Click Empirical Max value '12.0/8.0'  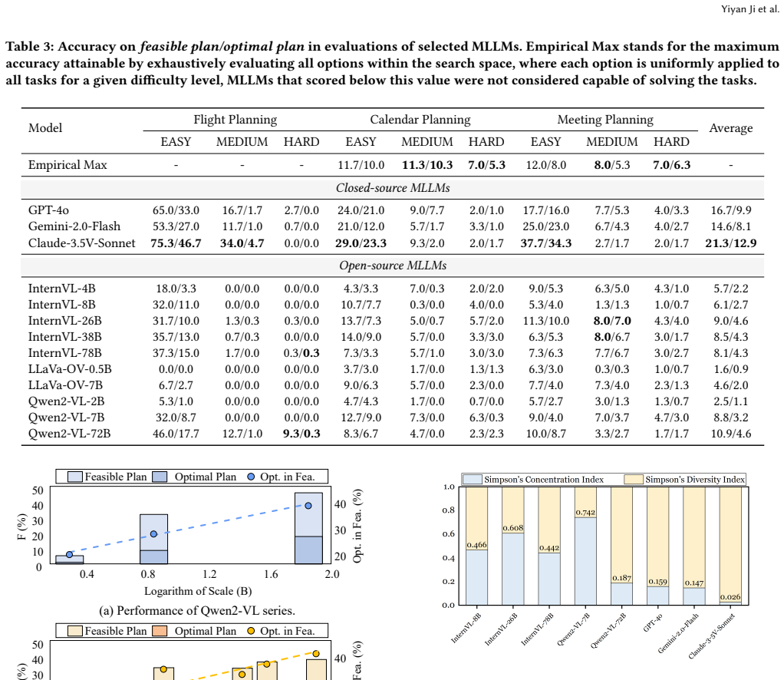(x=545, y=165)
